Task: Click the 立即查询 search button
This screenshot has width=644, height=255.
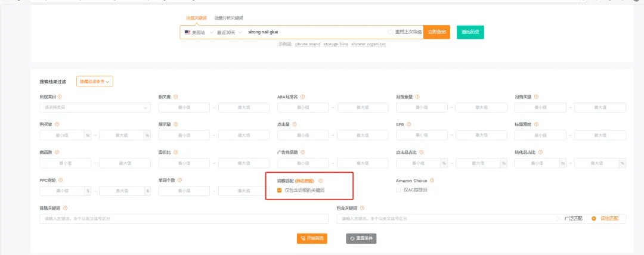Action: tap(436, 32)
